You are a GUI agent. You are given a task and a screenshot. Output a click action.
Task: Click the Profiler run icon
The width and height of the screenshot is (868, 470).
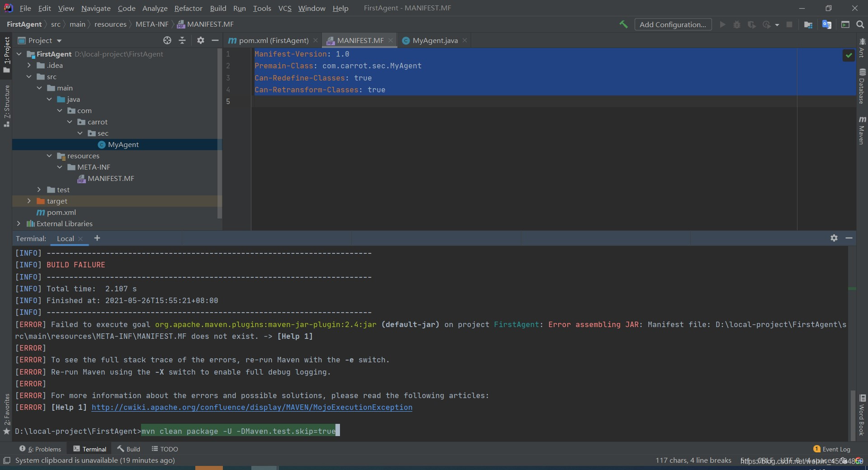pyautogui.click(x=766, y=24)
